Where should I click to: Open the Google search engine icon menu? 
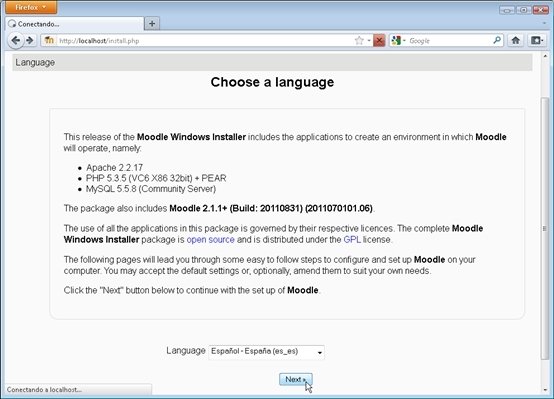coord(399,41)
